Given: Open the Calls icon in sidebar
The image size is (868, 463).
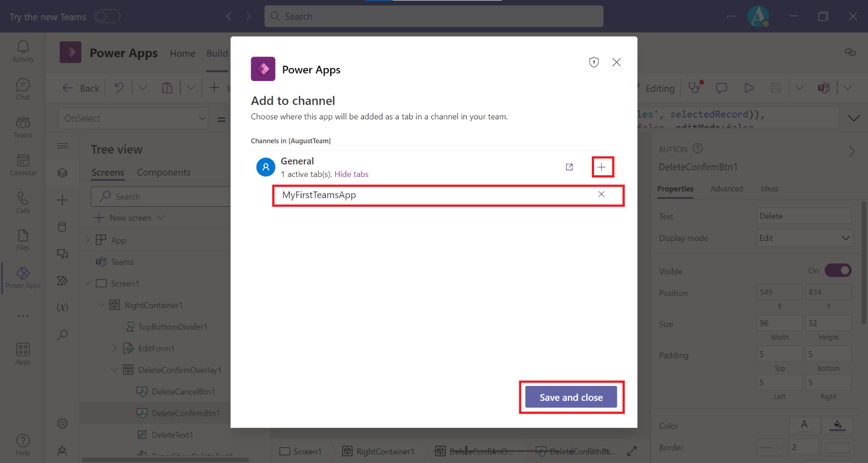Looking at the screenshot, I should (x=23, y=202).
